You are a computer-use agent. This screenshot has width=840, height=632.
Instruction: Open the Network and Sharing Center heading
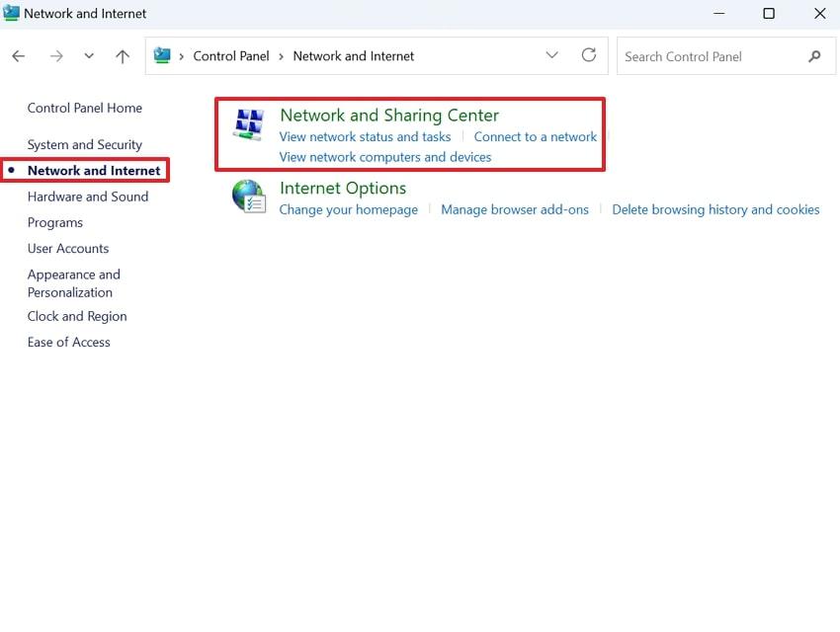pos(389,116)
